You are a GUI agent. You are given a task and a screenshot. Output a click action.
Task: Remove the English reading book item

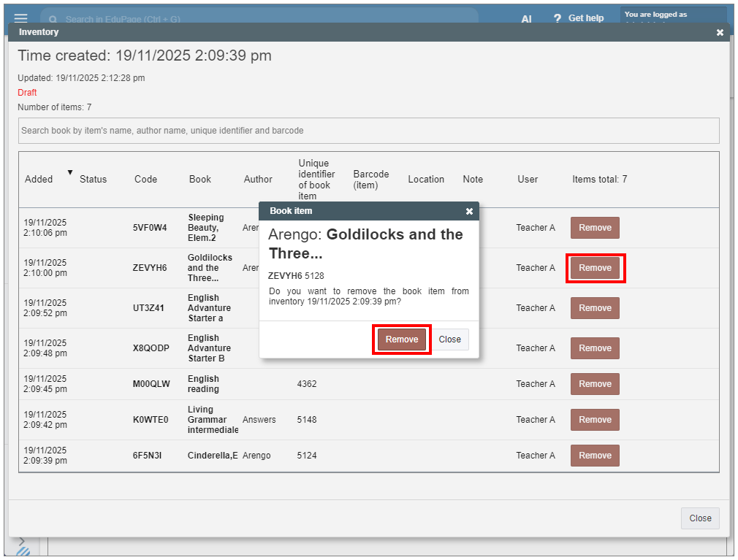595,384
